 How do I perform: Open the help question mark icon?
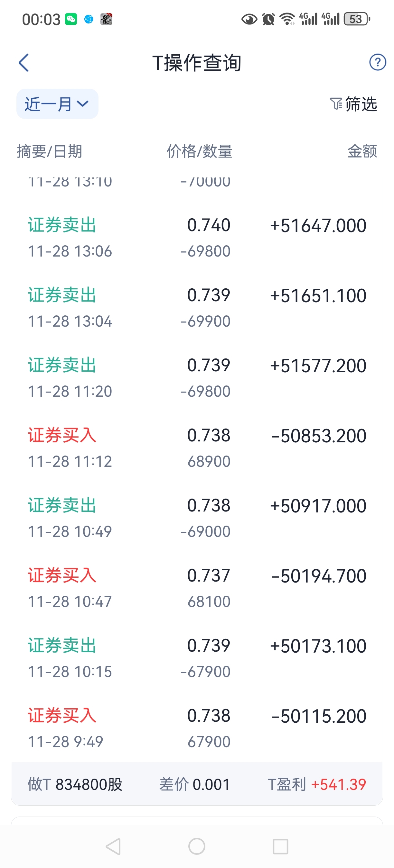[378, 62]
